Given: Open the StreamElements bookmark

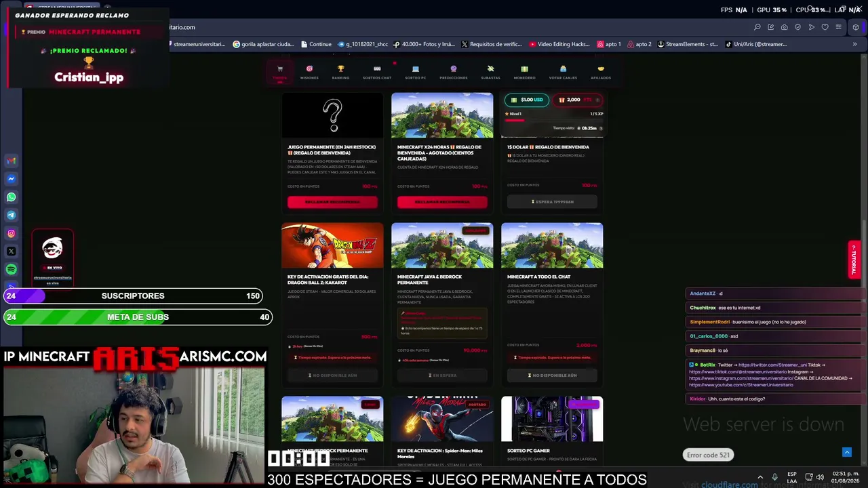Looking at the screenshot, I should (x=688, y=44).
